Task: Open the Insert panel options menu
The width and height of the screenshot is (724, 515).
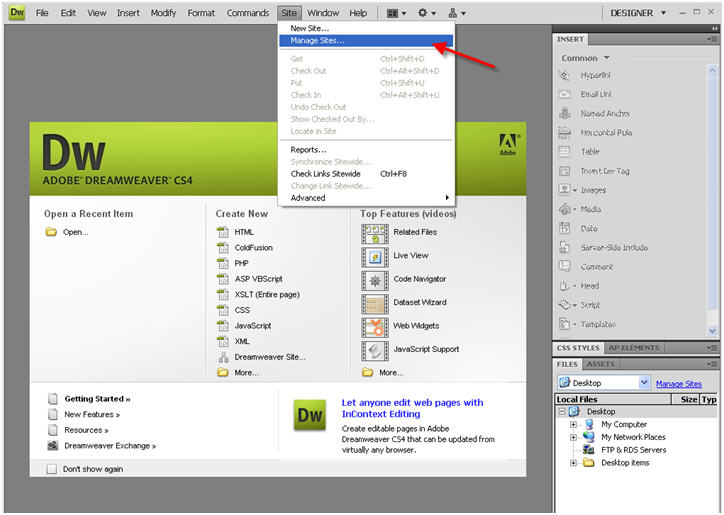Action: pyautogui.click(x=712, y=39)
